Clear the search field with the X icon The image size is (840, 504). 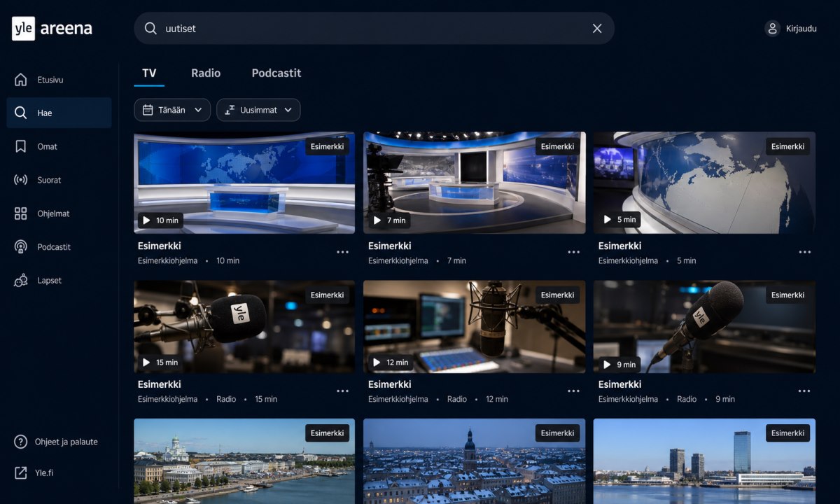click(597, 29)
